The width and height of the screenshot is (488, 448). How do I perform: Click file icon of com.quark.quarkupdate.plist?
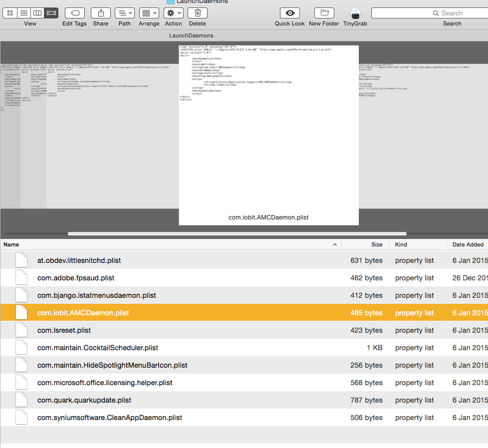(x=21, y=400)
